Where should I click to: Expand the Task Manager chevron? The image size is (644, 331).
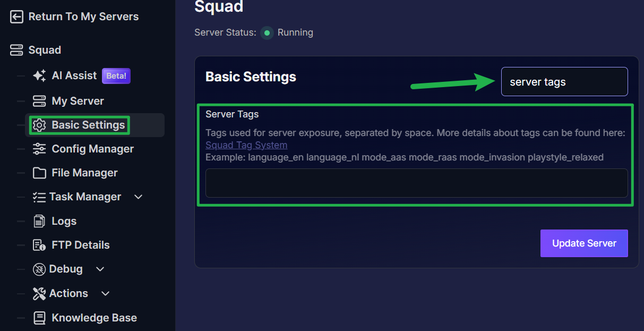(139, 197)
